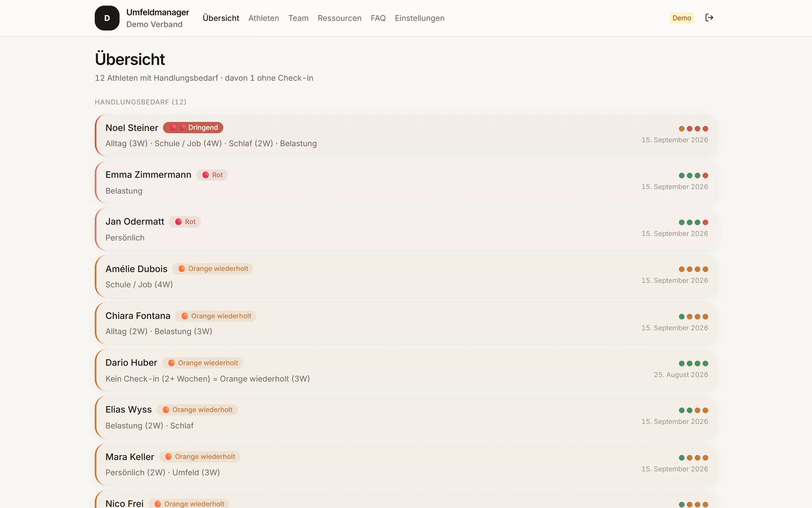Screen dimensions: 812x508
Task: Select the Dario Huber card
Action: click(406, 370)
